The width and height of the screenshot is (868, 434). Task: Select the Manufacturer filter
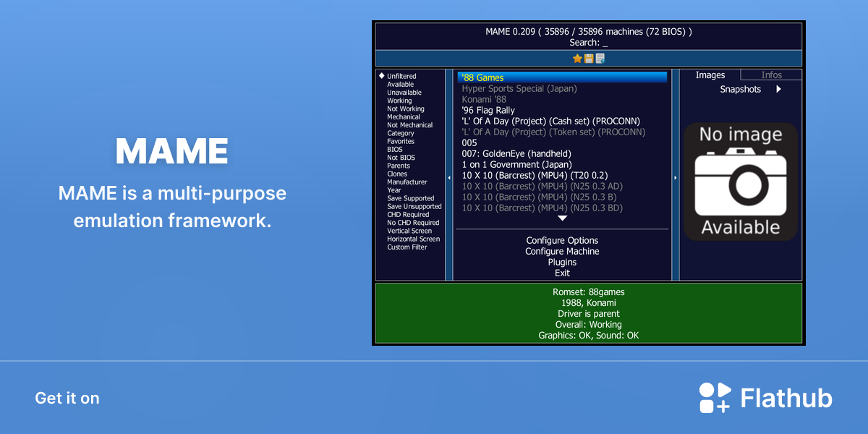(x=407, y=182)
